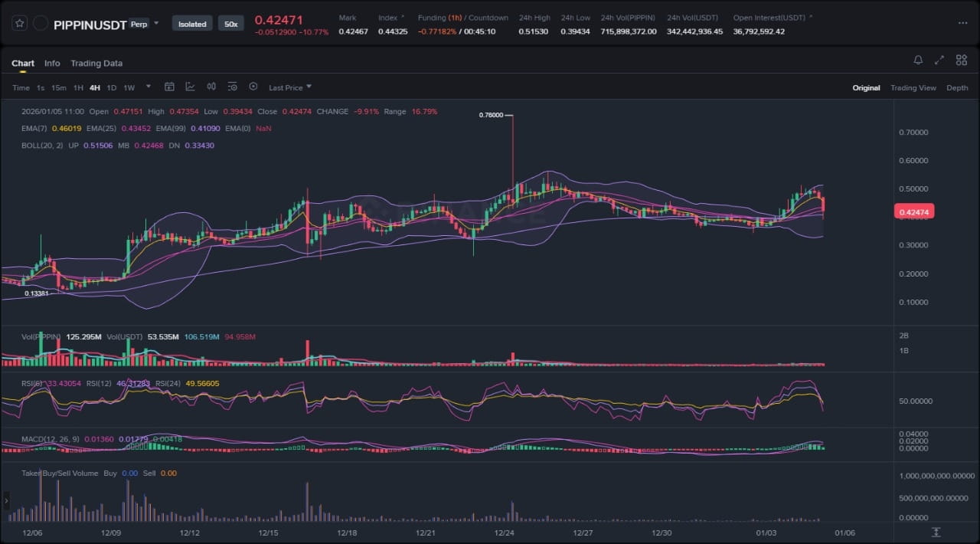Expand the Last Price dropdown
Screen dimensions: 980x544
[290, 87]
